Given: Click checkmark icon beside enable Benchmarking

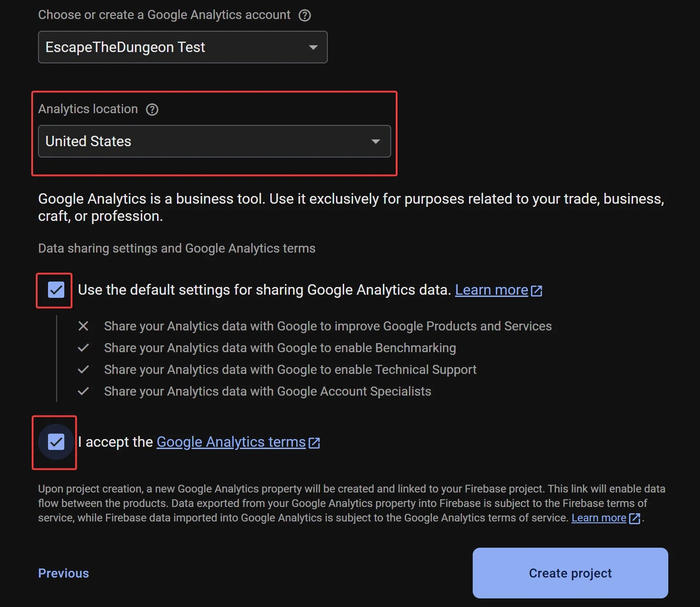Looking at the screenshot, I should click(83, 348).
